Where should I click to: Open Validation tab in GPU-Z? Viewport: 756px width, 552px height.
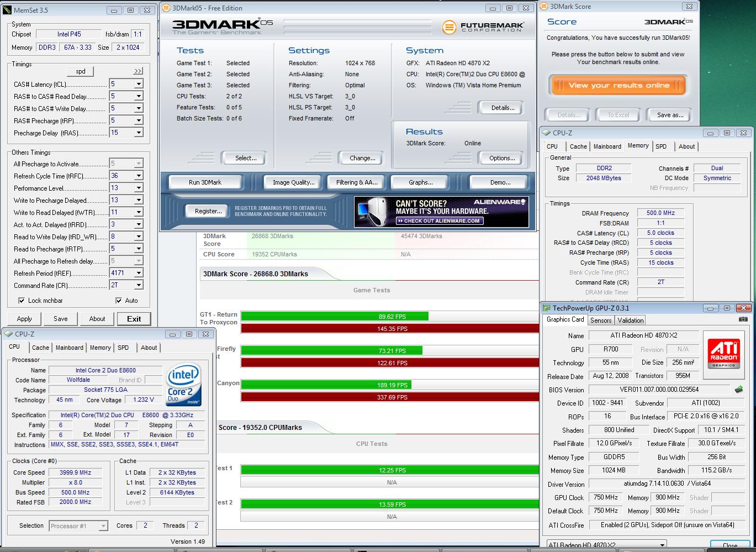point(631,320)
